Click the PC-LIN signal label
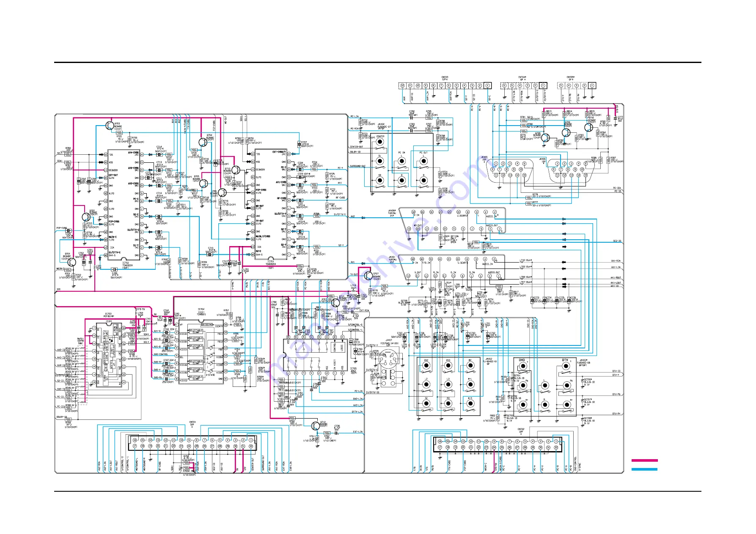The image size is (756, 534). click(x=355, y=116)
